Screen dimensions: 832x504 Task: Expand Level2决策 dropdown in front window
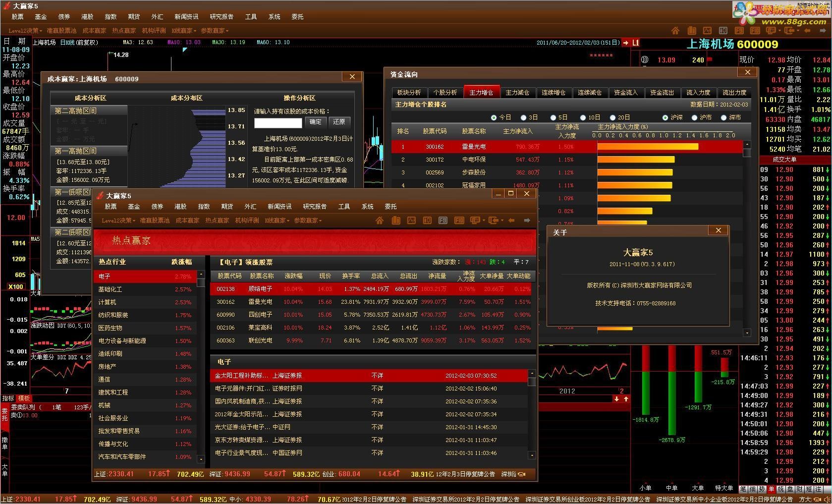(118, 221)
